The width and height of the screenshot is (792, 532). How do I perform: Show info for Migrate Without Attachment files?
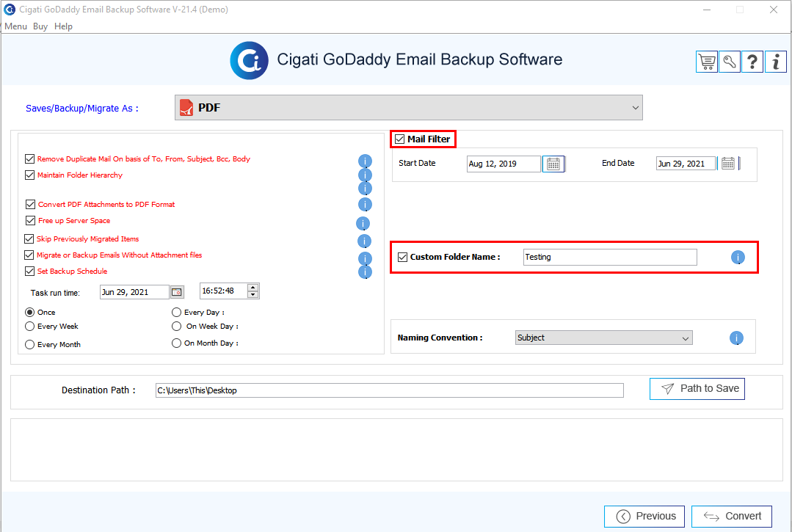coord(365,258)
